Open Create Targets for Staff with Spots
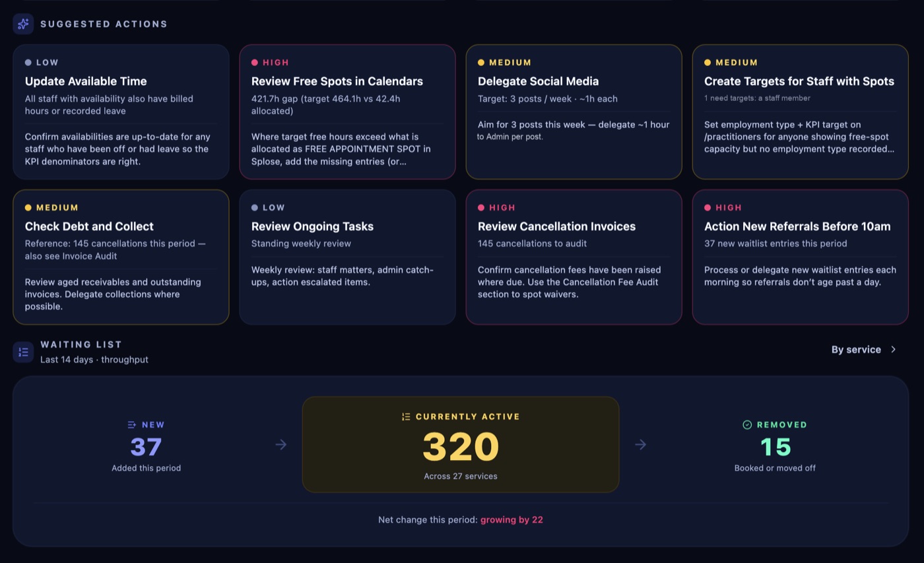 800,112
